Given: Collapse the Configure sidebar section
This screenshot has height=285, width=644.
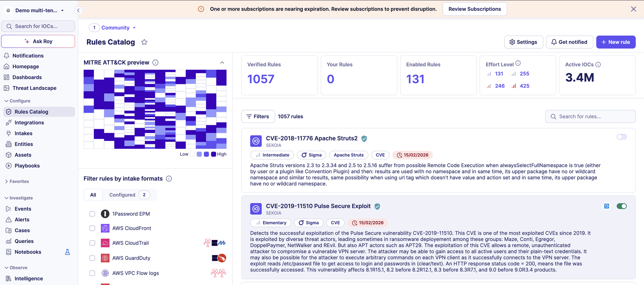Looking at the screenshot, I should click(17, 101).
